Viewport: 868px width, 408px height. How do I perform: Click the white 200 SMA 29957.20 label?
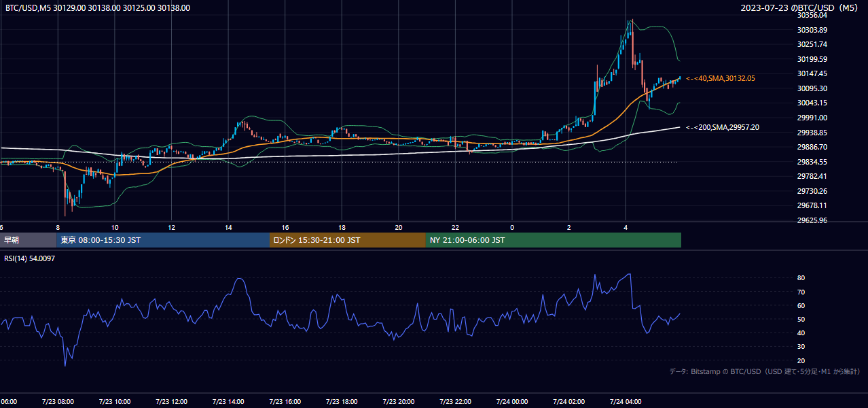(x=722, y=127)
